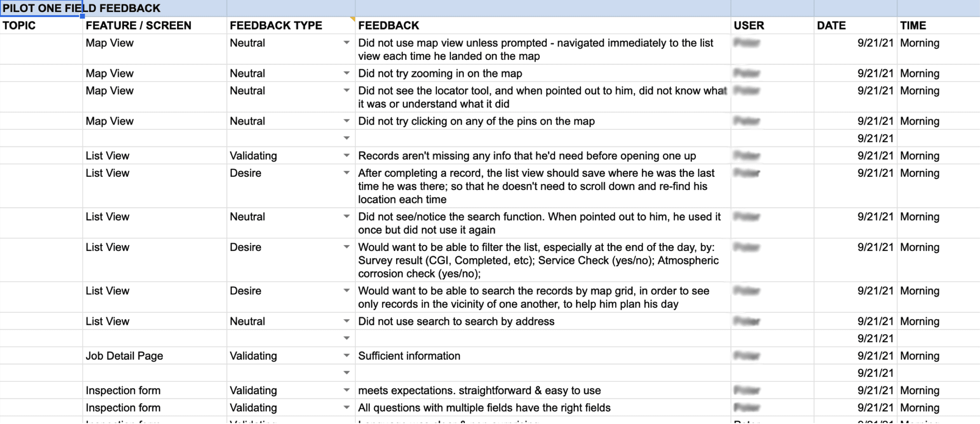Select the Job Detail Page feature cell
The width and height of the screenshot is (980, 424).
[x=155, y=356]
